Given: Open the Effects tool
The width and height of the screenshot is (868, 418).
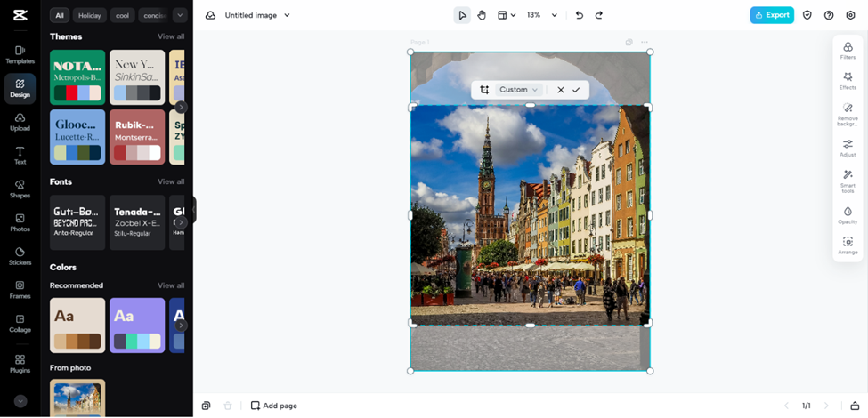Looking at the screenshot, I should (x=848, y=81).
